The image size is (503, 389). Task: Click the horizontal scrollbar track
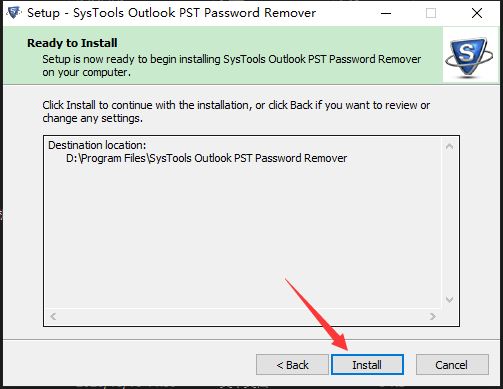[x=243, y=316]
